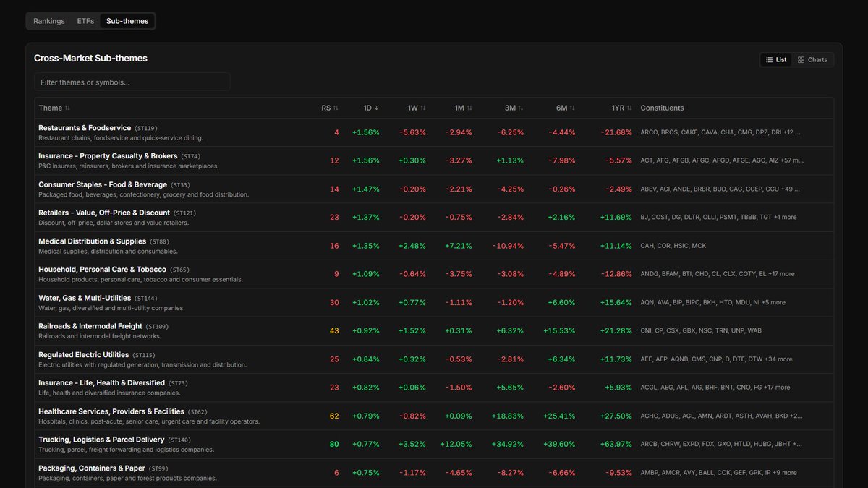Click constituents AQN, AVA, BIP list

[x=712, y=302]
